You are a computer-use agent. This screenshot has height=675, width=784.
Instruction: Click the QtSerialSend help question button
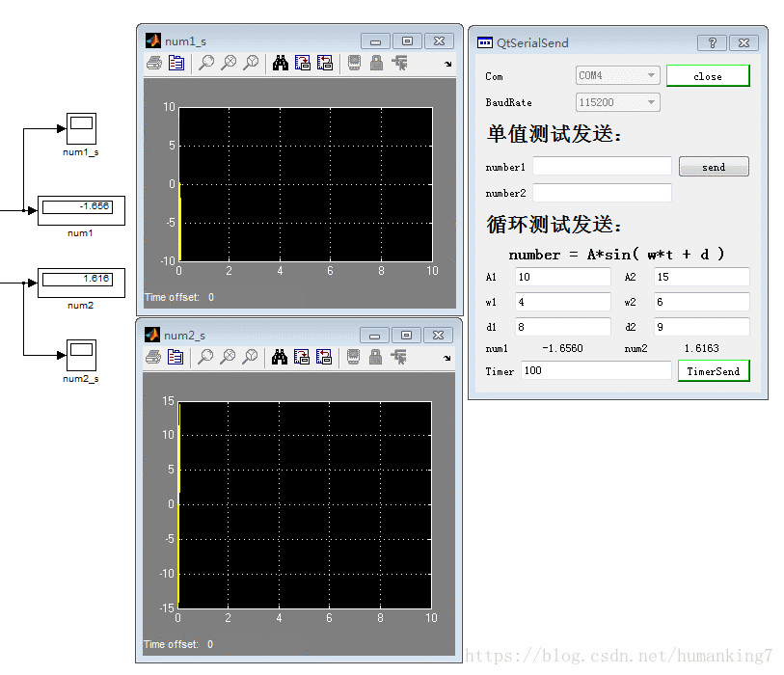[x=712, y=43]
